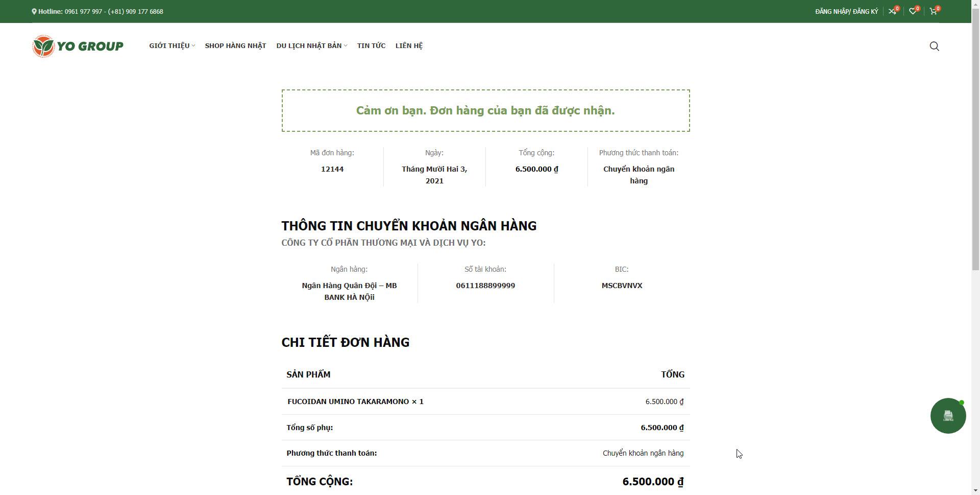Select the TỔNG CỘNG amount 6.500.000 ₫
Screen dimensions: 980x495
click(653, 482)
